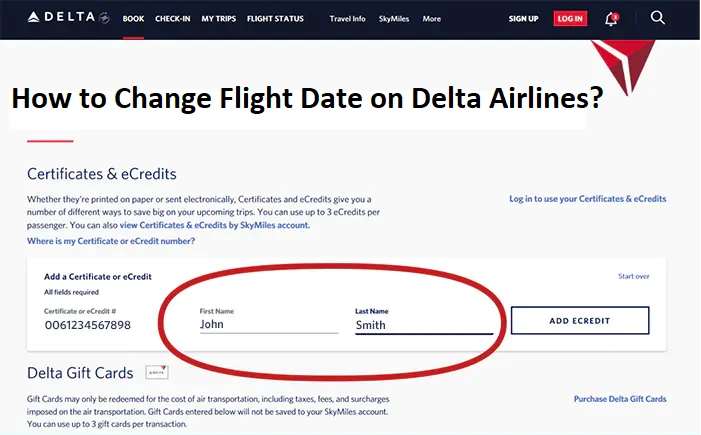Viewport: 701px width, 435px height.
Task: Open the CHECK-IN menu item
Action: (x=172, y=19)
